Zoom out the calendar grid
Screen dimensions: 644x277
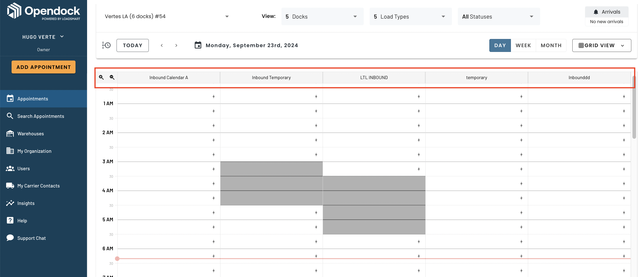pos(112,77)
